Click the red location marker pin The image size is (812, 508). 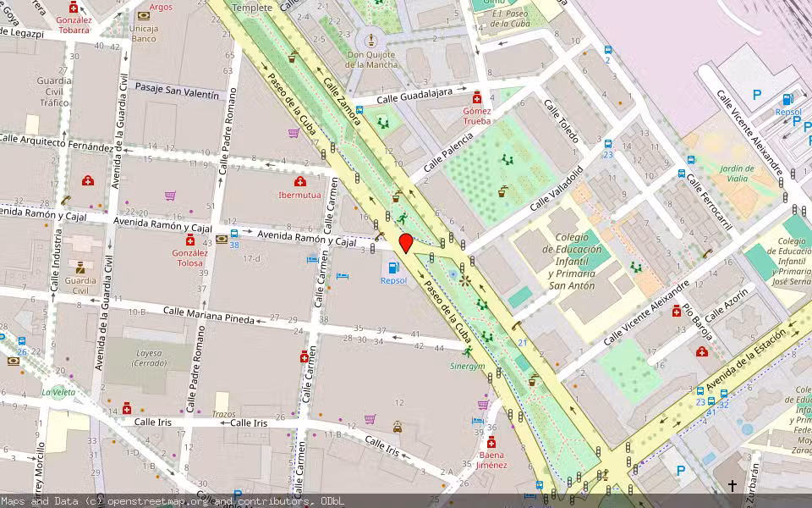(x=406, y=243)
